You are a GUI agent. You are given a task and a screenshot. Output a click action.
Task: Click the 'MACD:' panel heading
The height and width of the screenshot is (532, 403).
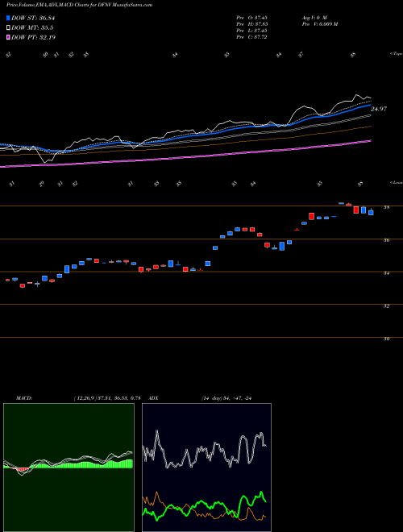[24, 398]
